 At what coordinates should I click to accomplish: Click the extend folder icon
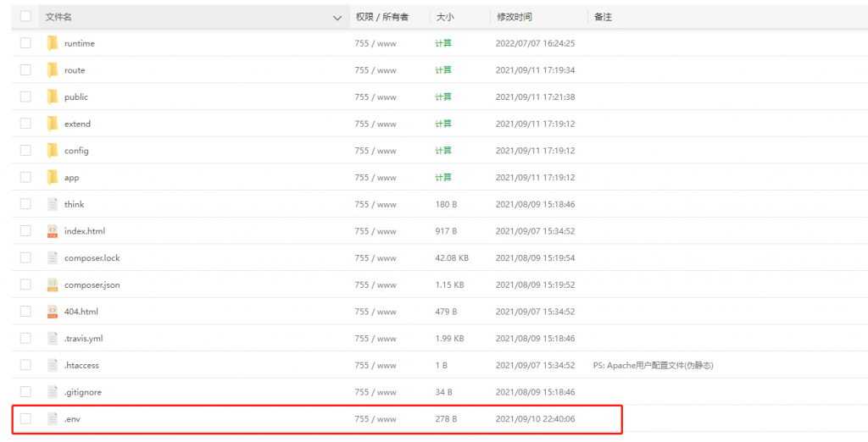53,124
